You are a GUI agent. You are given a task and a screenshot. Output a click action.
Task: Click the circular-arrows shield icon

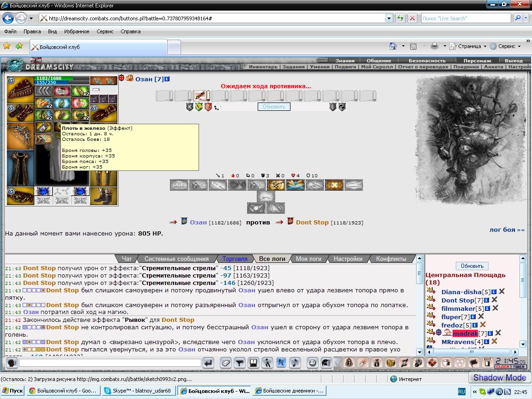(342, 107)
